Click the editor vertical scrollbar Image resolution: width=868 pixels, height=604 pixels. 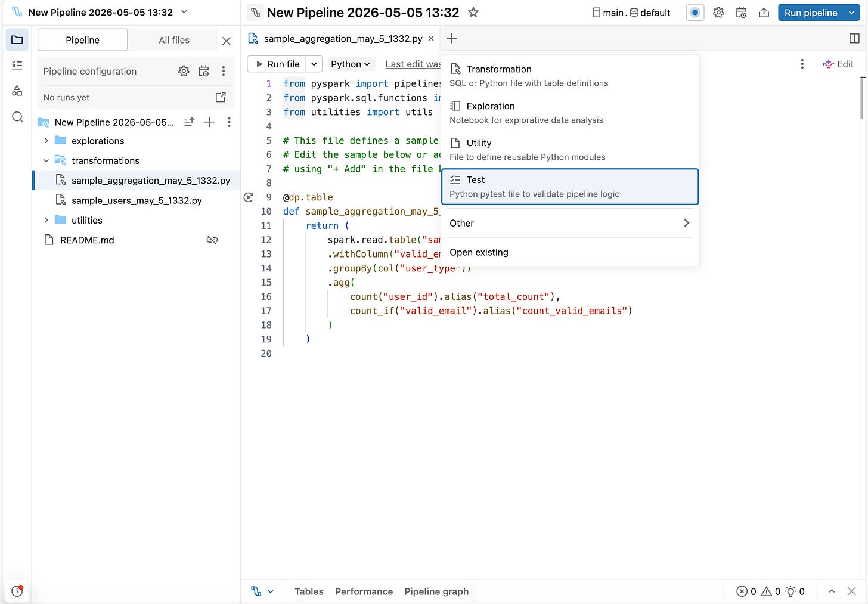[x=862, y=98]
